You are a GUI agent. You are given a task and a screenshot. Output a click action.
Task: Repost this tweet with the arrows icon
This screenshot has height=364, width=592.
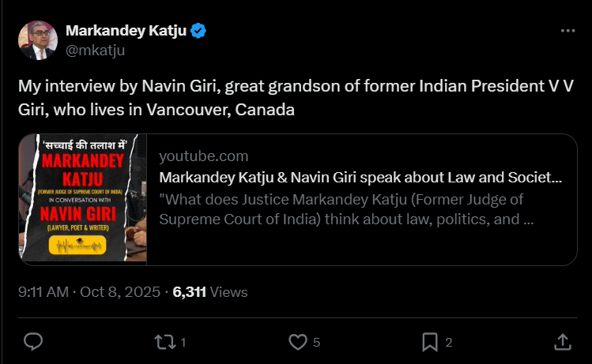click(164, 341)
